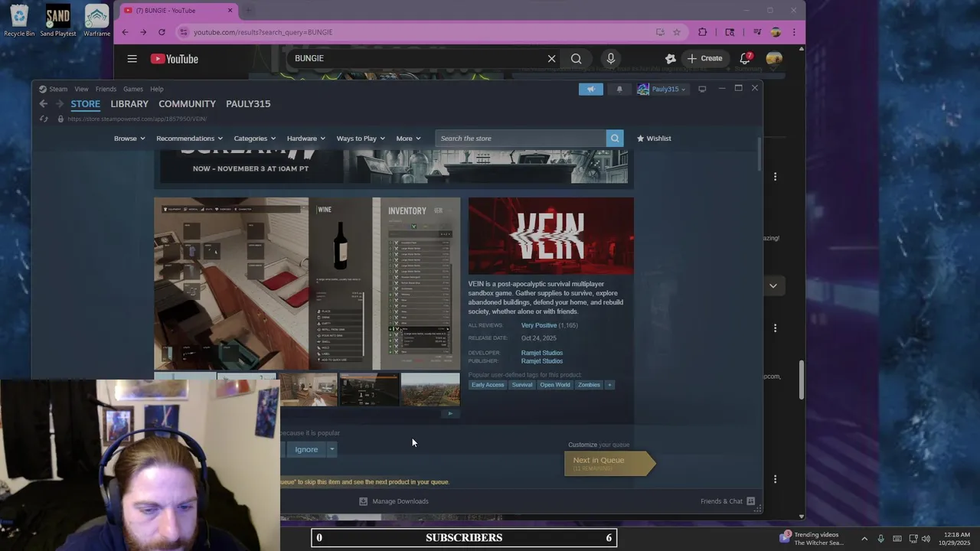This screenshot has width=980, height=551.
Task: Open Sand Playtest desktop shortcut
Action: click(x=58, y=21)
